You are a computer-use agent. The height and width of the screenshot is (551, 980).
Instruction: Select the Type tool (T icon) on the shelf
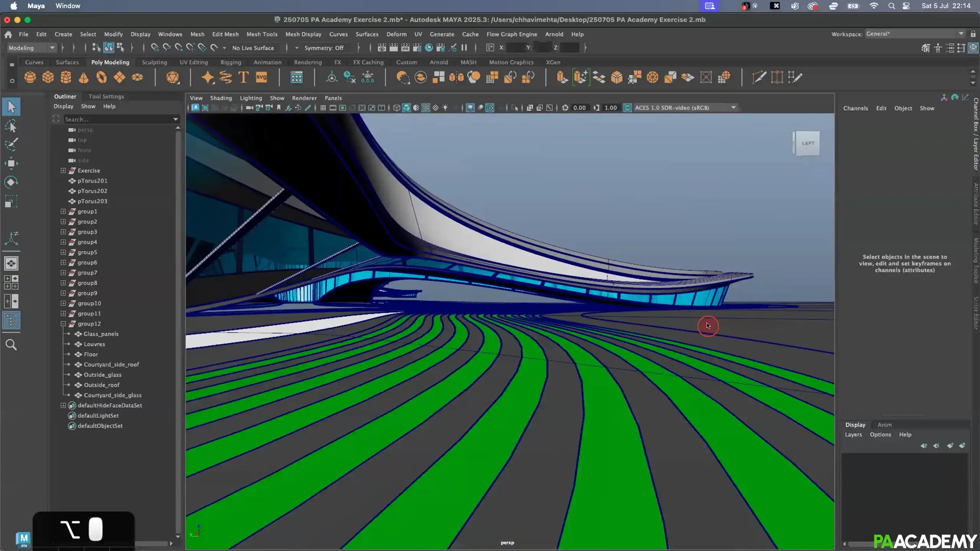[x=243, y=77]
